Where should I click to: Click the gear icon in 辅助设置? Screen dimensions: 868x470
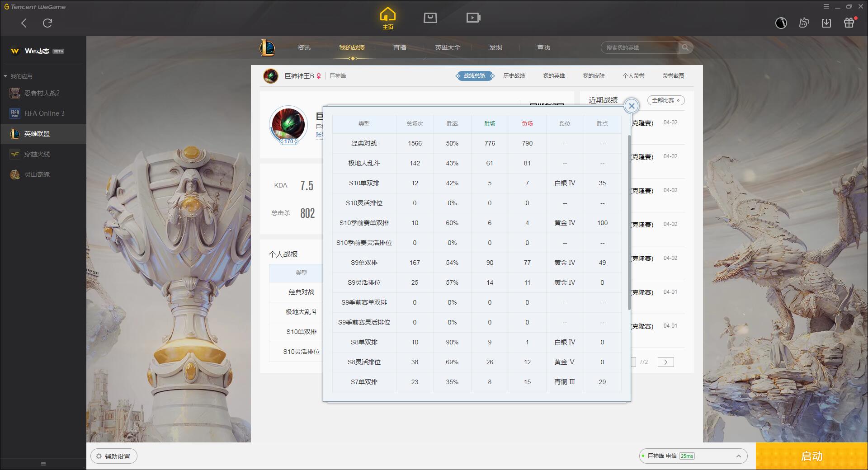click(99, 456)
